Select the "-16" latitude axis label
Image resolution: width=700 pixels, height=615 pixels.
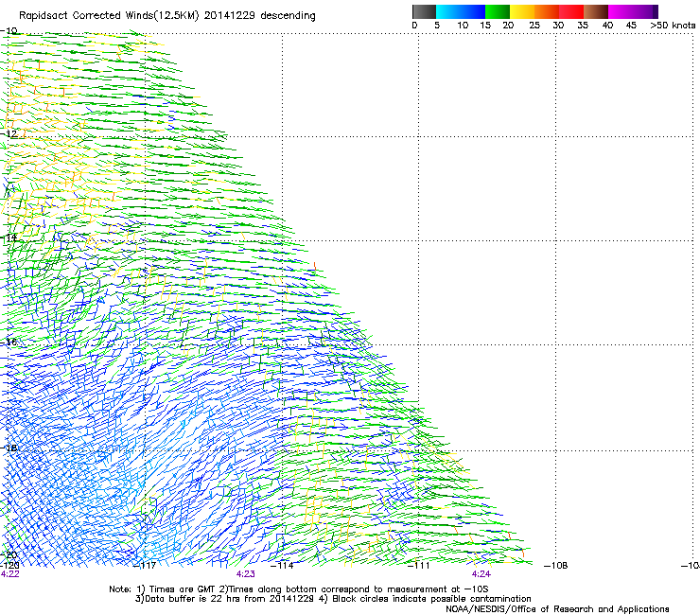(x=9, y=343)
